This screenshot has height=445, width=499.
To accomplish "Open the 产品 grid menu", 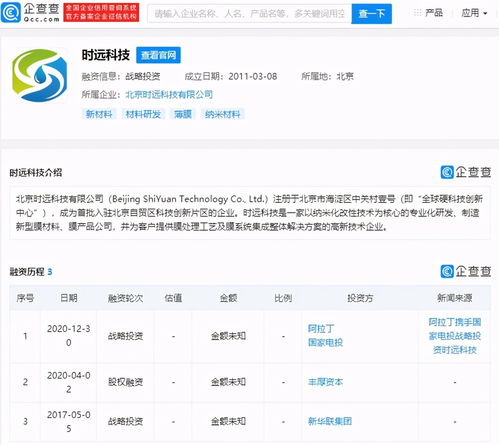I will 428,13.
